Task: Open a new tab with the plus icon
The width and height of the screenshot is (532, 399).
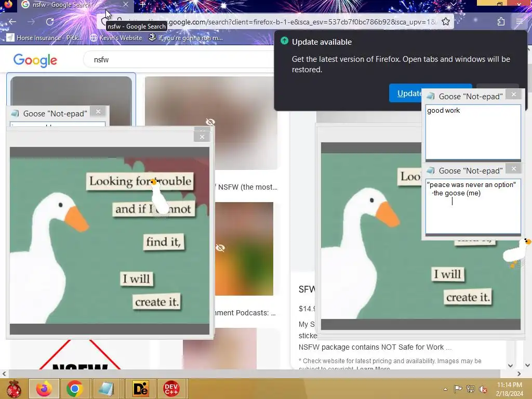Action: tap(142, 5)
